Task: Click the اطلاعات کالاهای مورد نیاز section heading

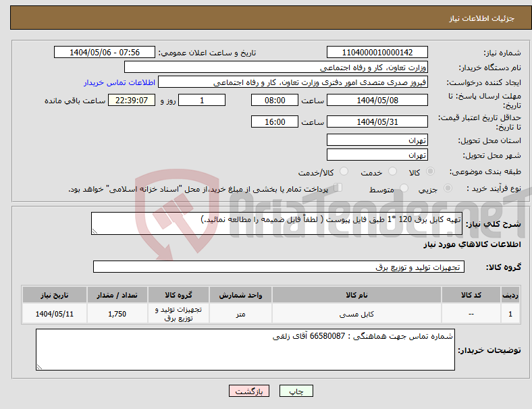Action: tap(472, 244)
